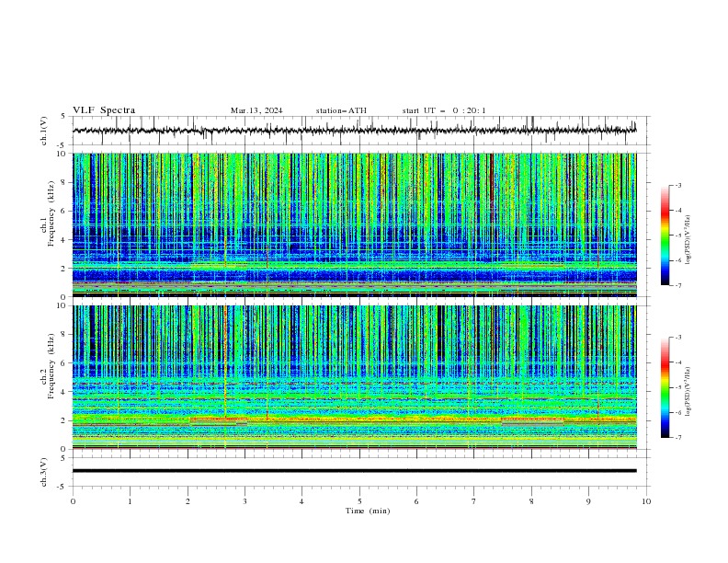This screenshot has height=563, width=728.
Task: Click the thick black ch.3 voltage trace
Action: coord(354,471)
